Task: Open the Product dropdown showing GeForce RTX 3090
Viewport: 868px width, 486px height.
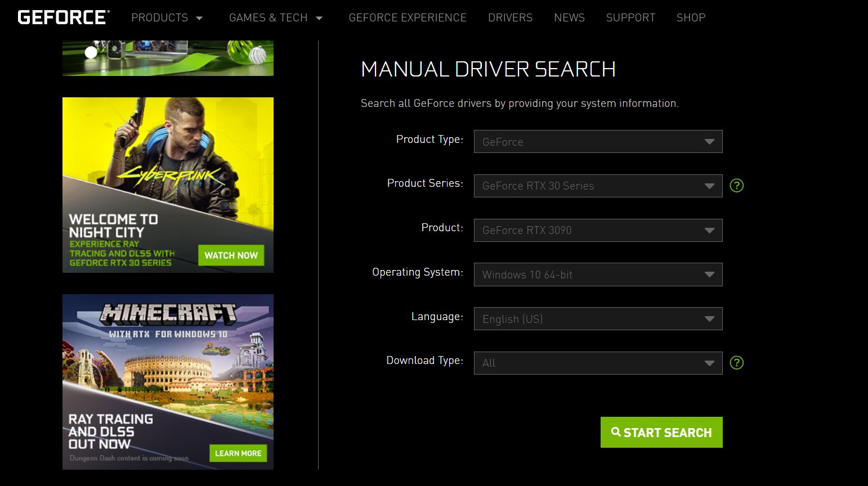Action: coord(598,230)
